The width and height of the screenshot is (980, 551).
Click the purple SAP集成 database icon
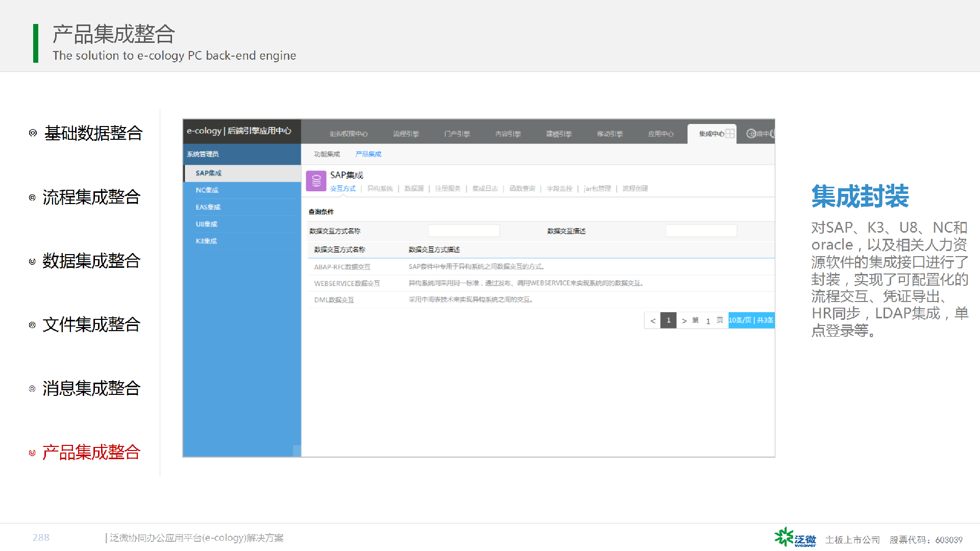(x=316, y=181)
